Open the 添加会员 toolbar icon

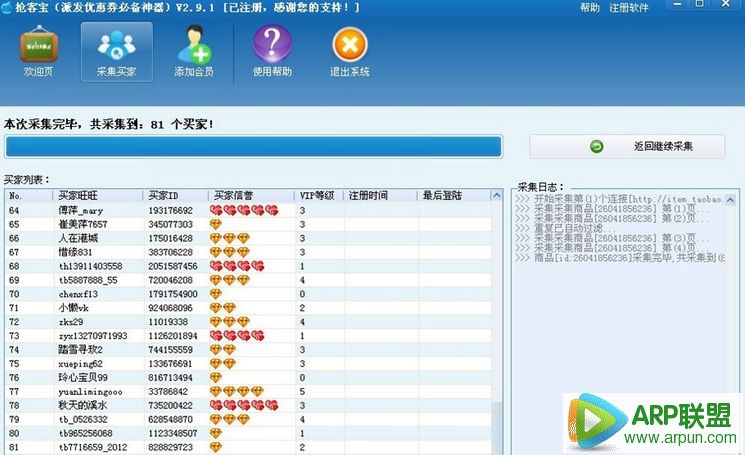pos(194,51)
